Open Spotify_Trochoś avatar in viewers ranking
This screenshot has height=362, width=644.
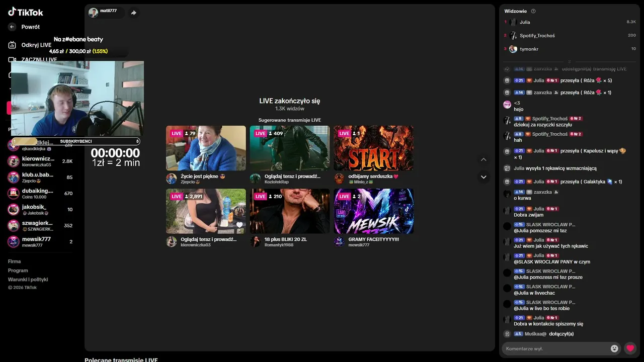(x=513, y=36)
